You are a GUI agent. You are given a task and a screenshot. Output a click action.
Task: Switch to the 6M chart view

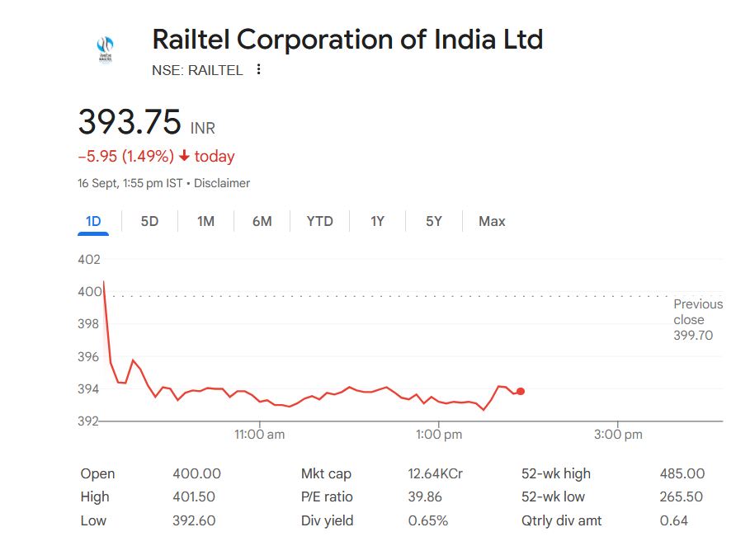tap(262, 221)
